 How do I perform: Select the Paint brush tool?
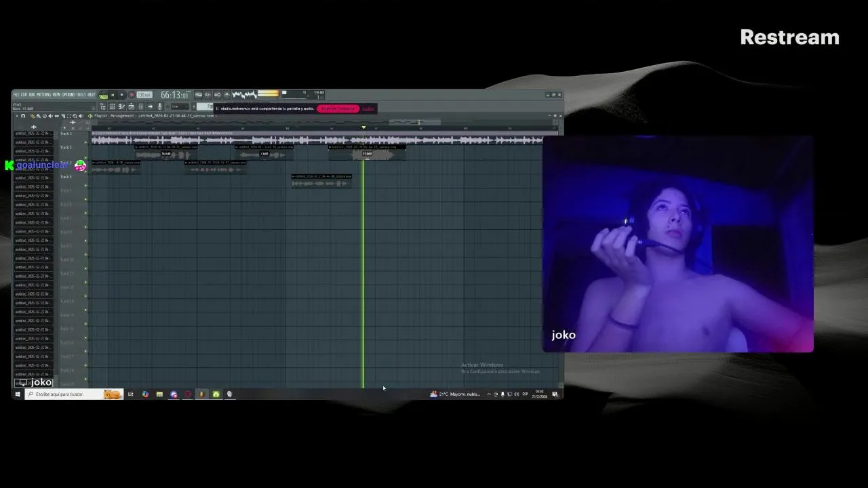(39, 116)
